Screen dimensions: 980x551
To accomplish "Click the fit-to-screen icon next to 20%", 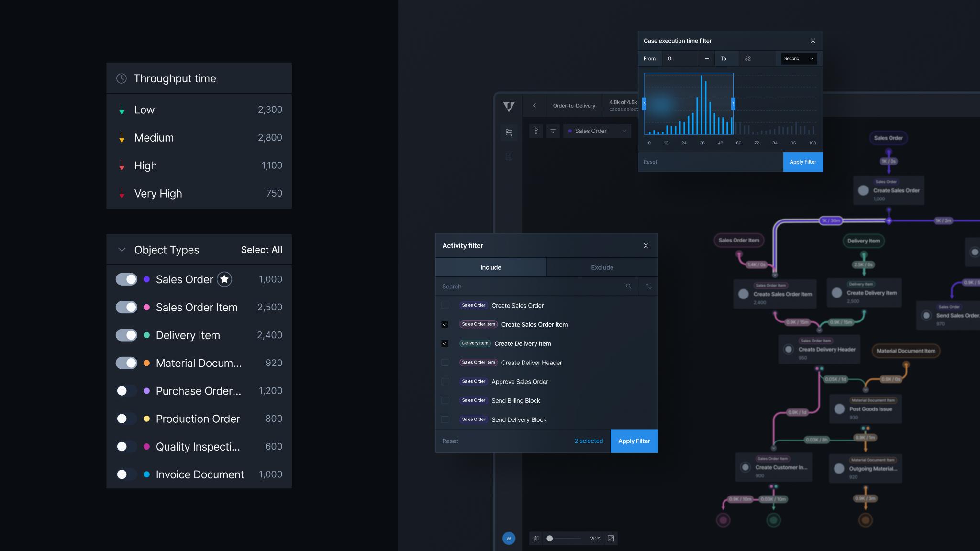I will click(x=611, y=539).
